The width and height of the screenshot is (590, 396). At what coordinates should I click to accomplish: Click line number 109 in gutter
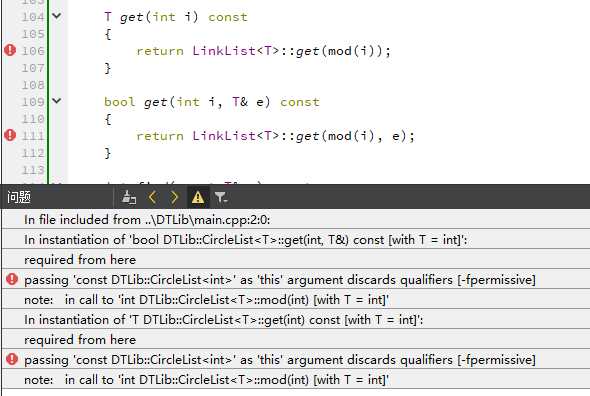[x=33, y=102]
